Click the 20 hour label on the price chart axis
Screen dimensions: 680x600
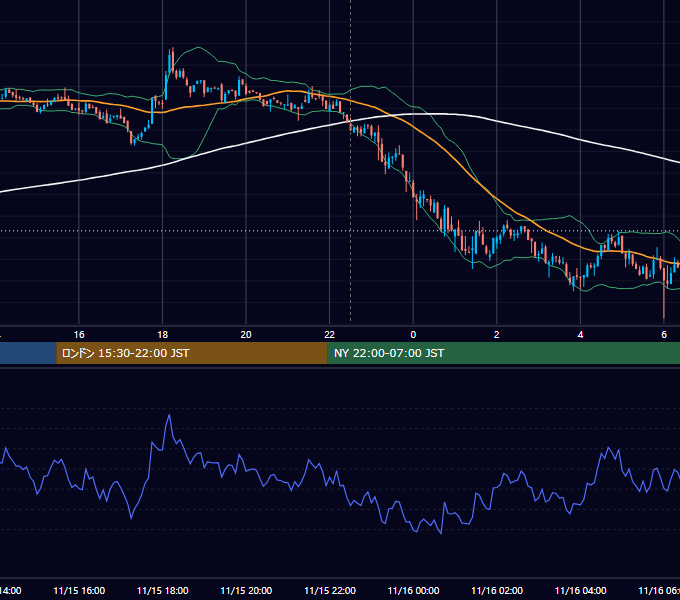coord(246,335)
